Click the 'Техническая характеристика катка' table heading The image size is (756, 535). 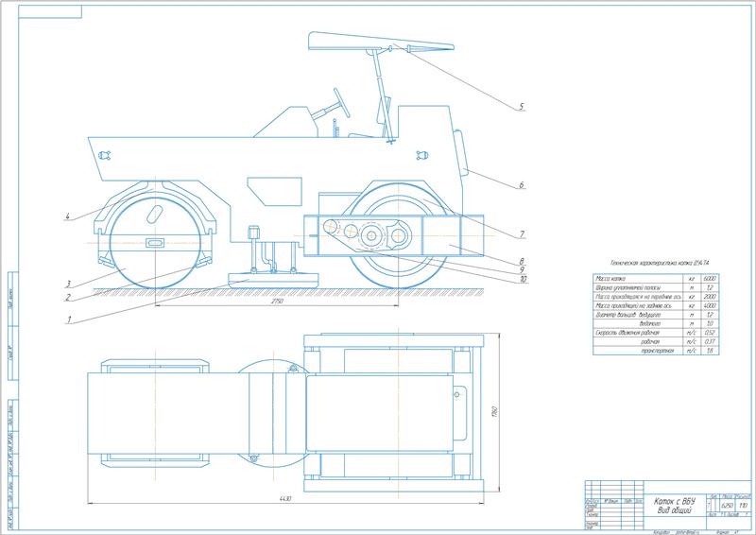click(660, 263)
